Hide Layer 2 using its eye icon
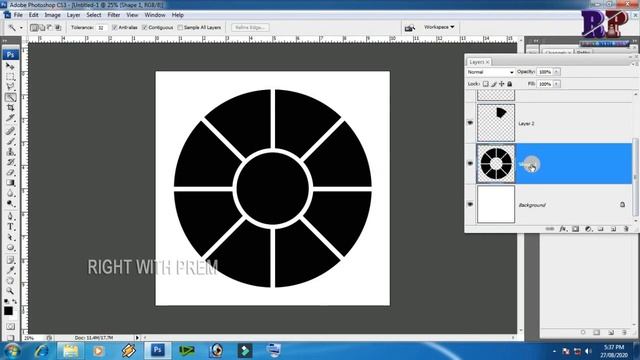Image resolution: width=640 pixels, height=360 pixels. [470, 122]
